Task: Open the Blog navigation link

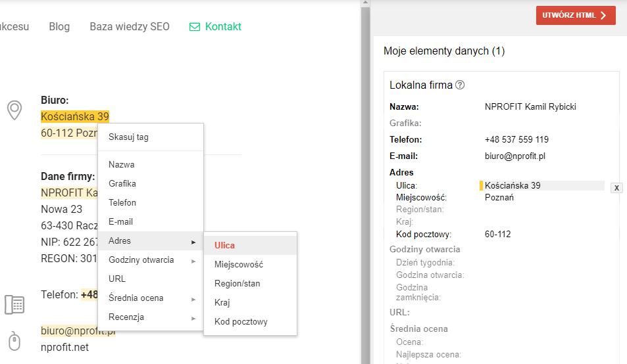Action: (59, 27)
